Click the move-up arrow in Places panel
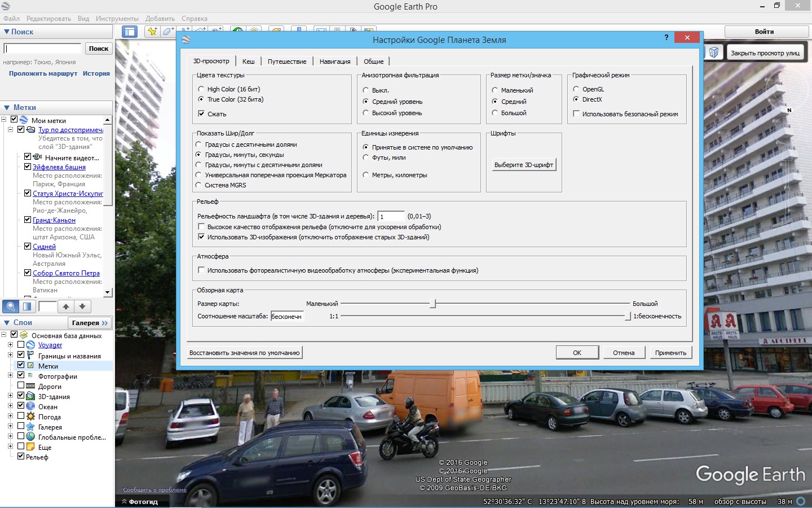The height and width of the screenshot is (508, 812). 66,306
